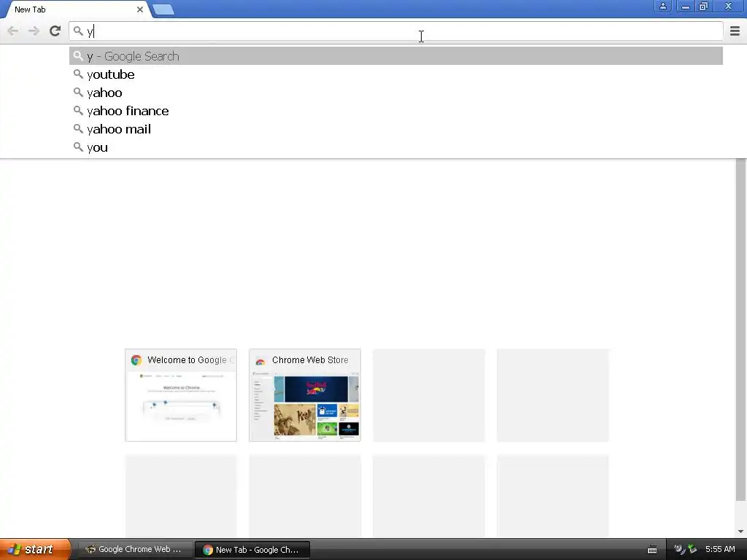Click the user profile icon in title bar
Image resolution: width=747 pixels, height=560 pixels.
[662, 6]
